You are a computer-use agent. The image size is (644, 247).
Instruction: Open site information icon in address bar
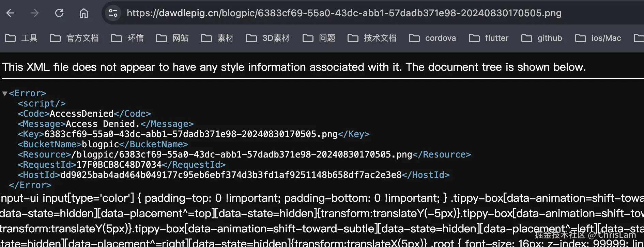tap(113, 13)
